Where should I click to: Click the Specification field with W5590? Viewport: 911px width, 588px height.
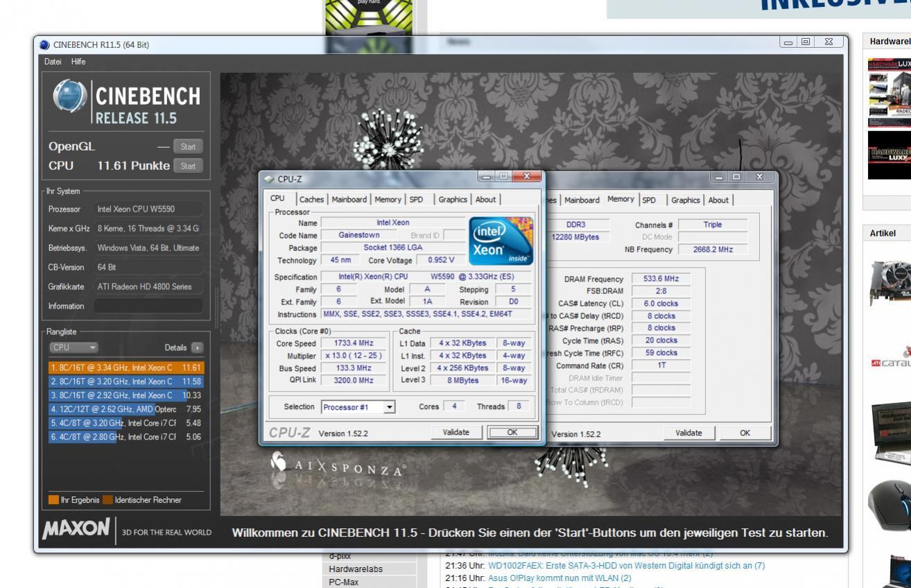click(x=426, y=276)
